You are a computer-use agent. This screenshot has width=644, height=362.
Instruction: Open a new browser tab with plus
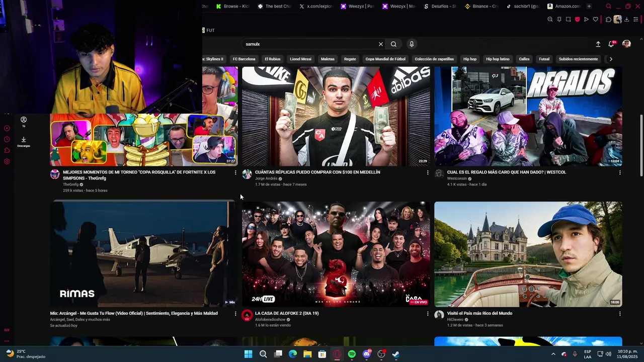[x=589, y=7]
